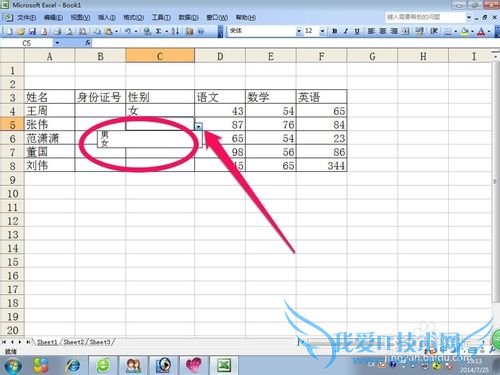
Task: Open the 文件(F) menu
Action: [x=26, y=17]
